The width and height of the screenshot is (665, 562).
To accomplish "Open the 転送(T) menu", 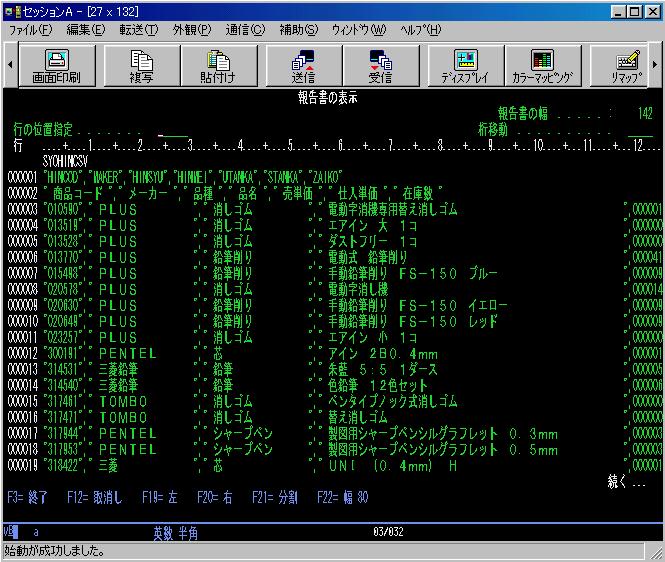I will click(138, 30).
